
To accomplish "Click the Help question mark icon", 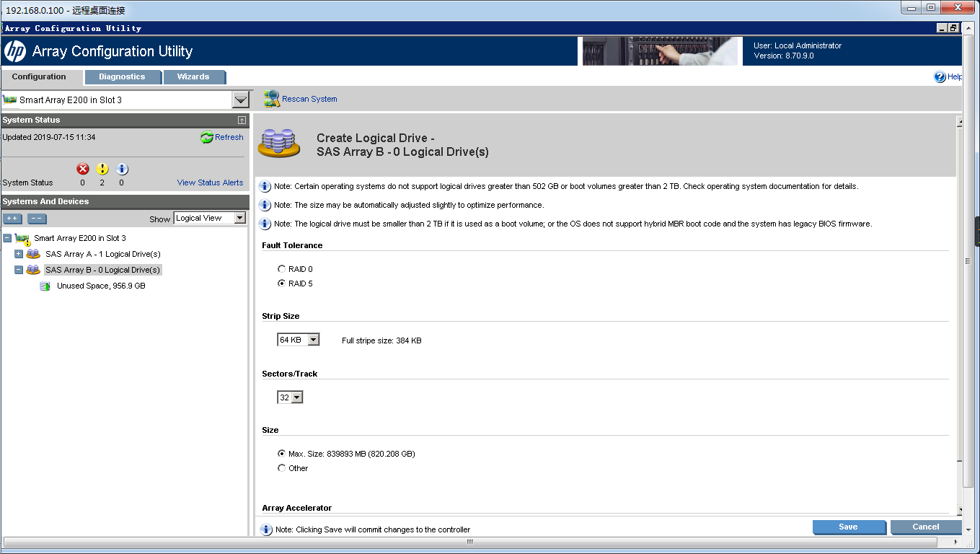I will tap(940, 76).
